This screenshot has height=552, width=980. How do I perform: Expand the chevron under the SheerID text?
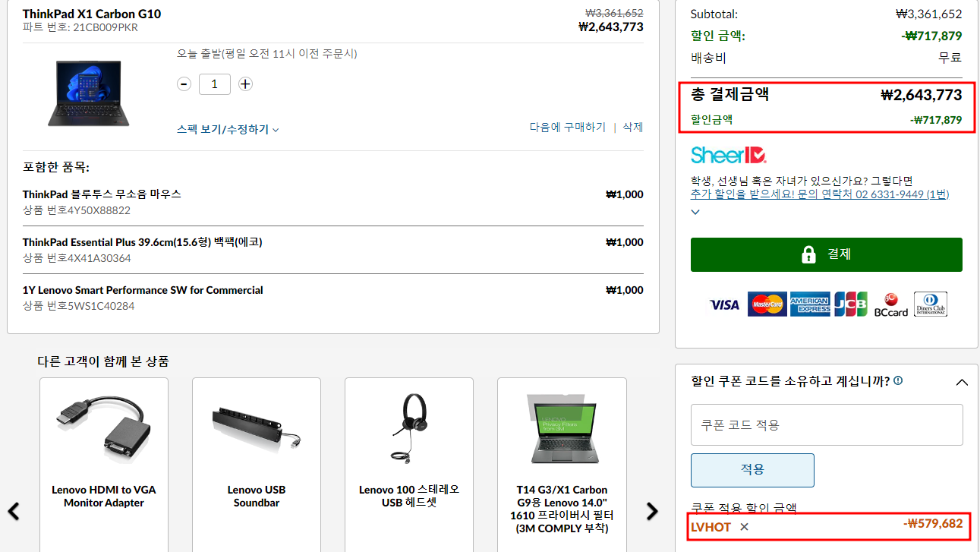click(x=695, y=212)
